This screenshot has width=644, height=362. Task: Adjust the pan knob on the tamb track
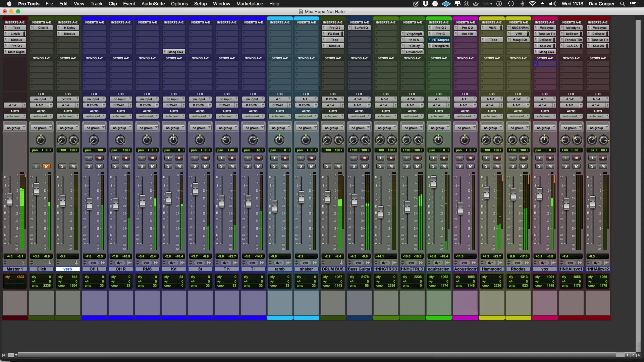click(279, 140)
